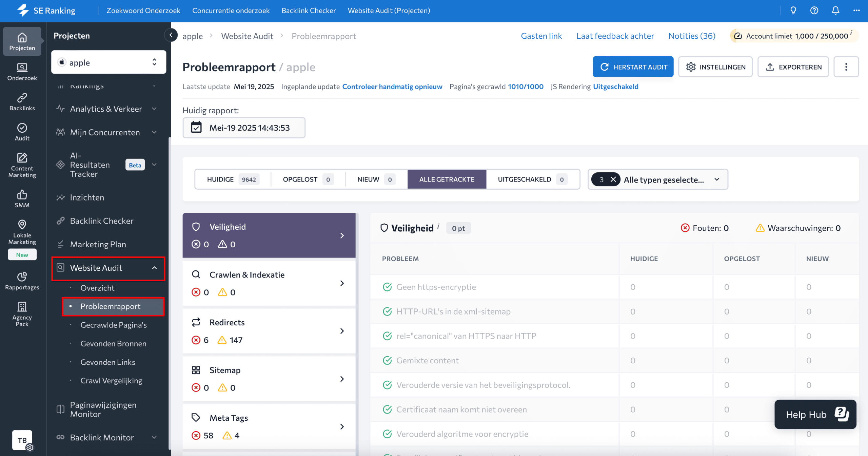This screenshot has width=868, height=456.
Task: Click the TB user avatar
Action: coord(22,440)
